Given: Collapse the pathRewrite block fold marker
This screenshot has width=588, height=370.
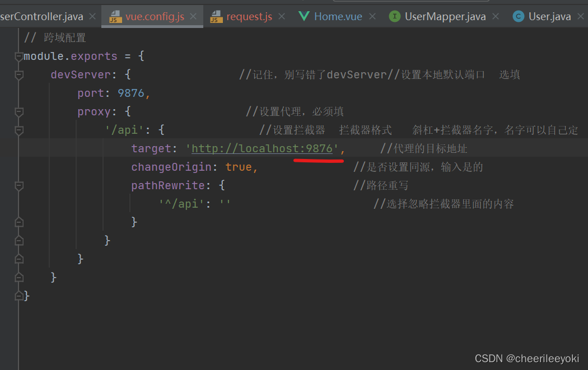Looking at the screenshot, I should click(18, 186).
